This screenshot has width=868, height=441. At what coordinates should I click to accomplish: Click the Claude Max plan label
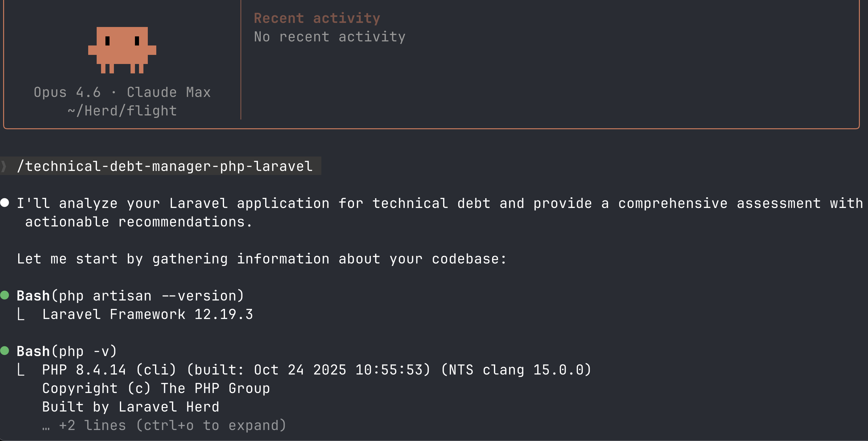(169, 92)
